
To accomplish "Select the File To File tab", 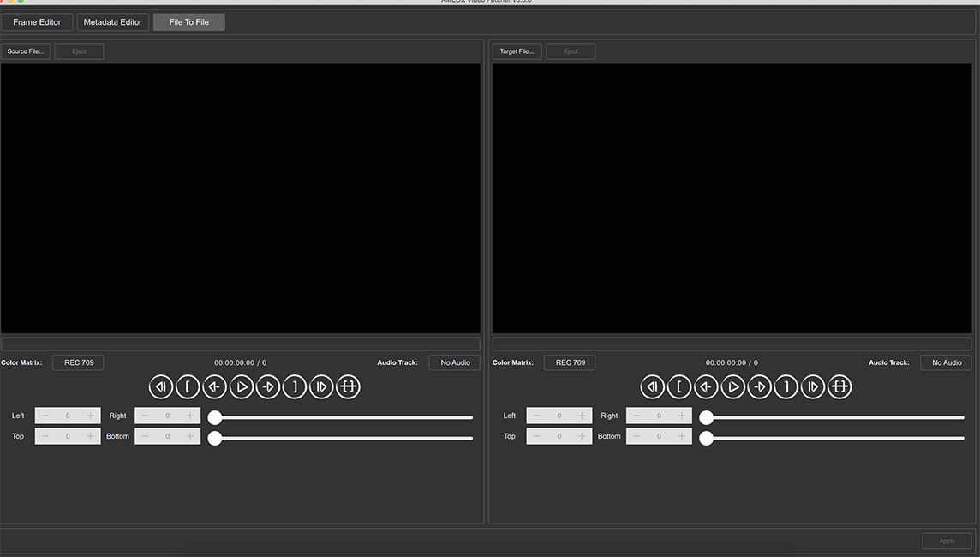I will tap(188, 22).
